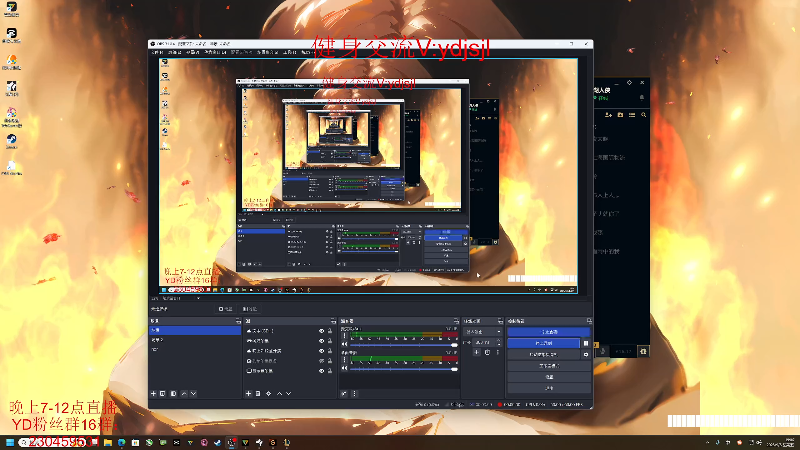The height and width of the screenshot is (450, 800).
Task: Toggle lock on the second source row
Action: (330, 341)
